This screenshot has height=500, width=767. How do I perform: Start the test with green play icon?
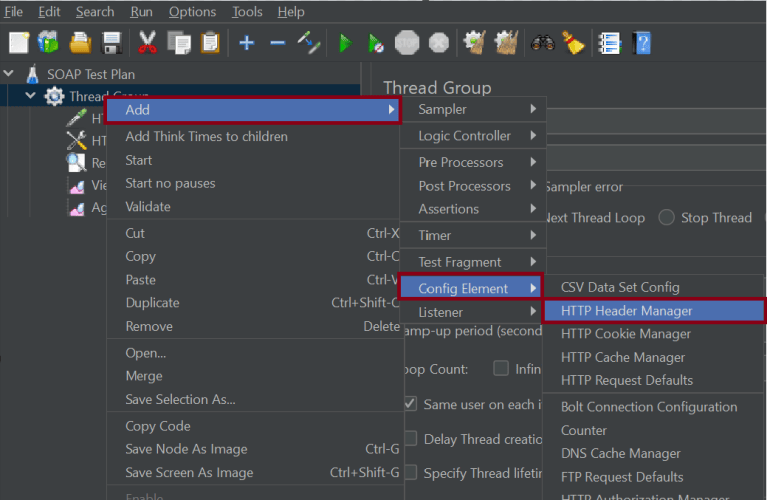(x=345, y=43)
